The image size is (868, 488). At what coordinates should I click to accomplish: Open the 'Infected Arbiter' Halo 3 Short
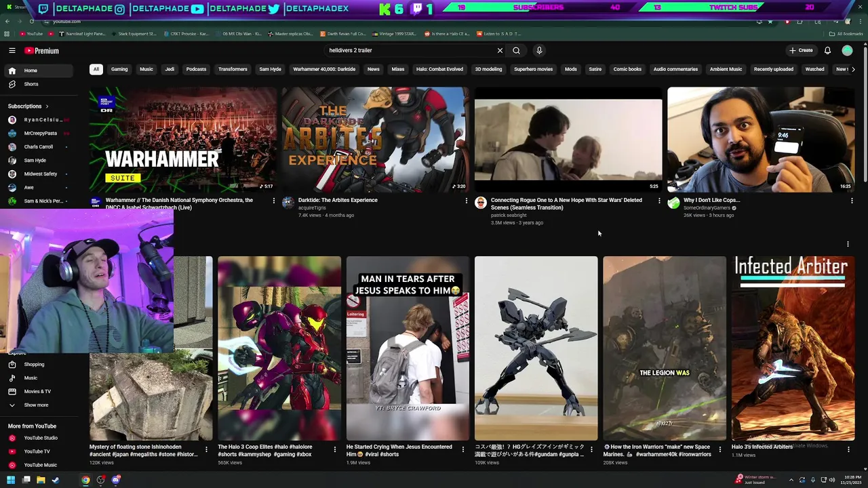[x=793, y=348]
